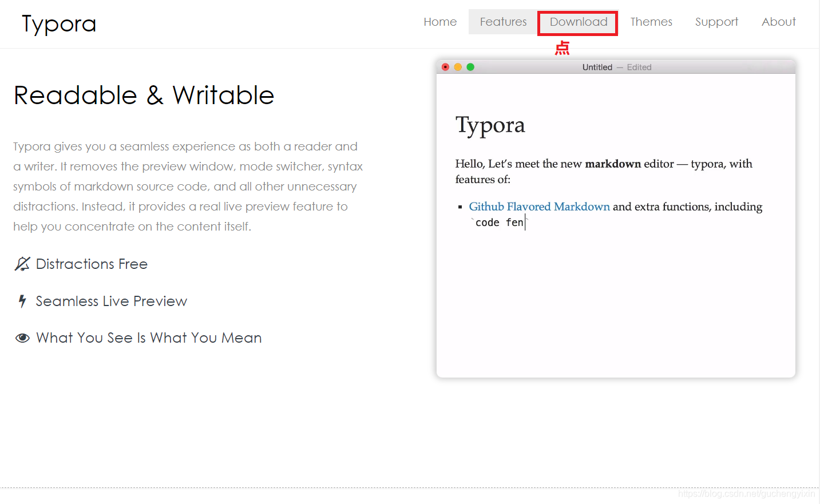
Task: Click the red close dot in demo window
Action: [445, 67]
